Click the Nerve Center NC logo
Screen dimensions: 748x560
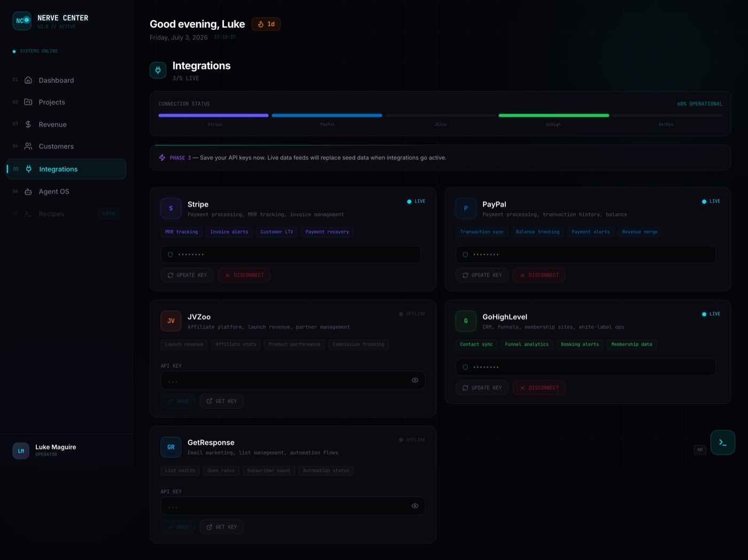22,21
